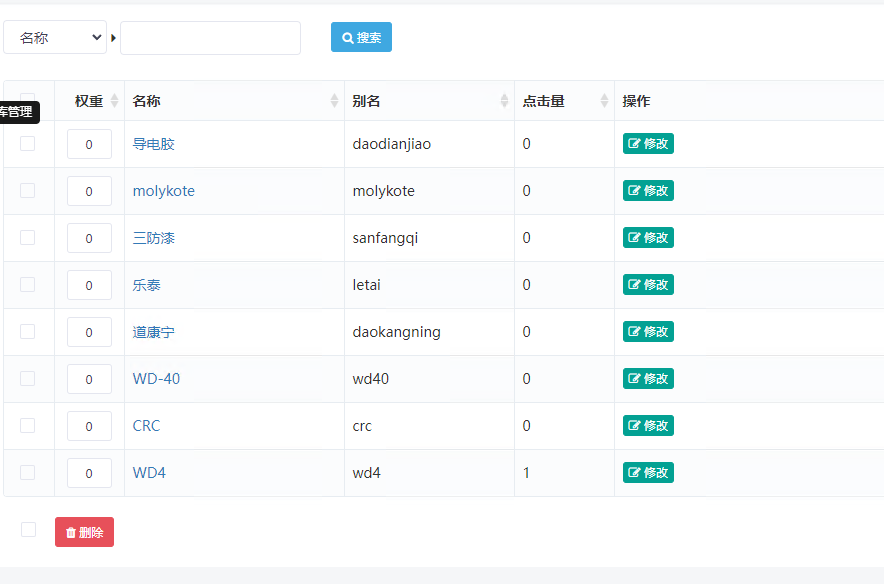Click 修改 edit button for molykote
This screenshot has height=584, width=884.
click(x=648, y=191)
